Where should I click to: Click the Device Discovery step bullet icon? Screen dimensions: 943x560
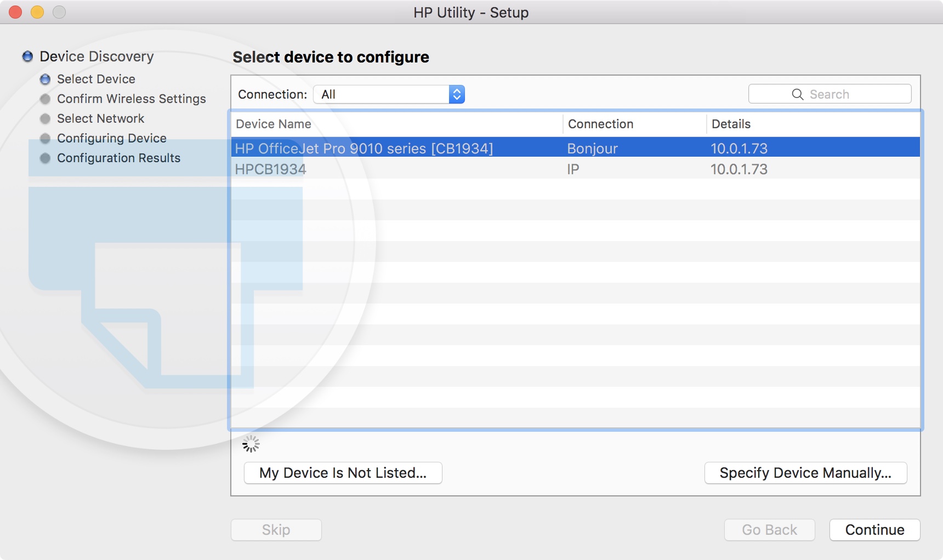tap(27, 56)
